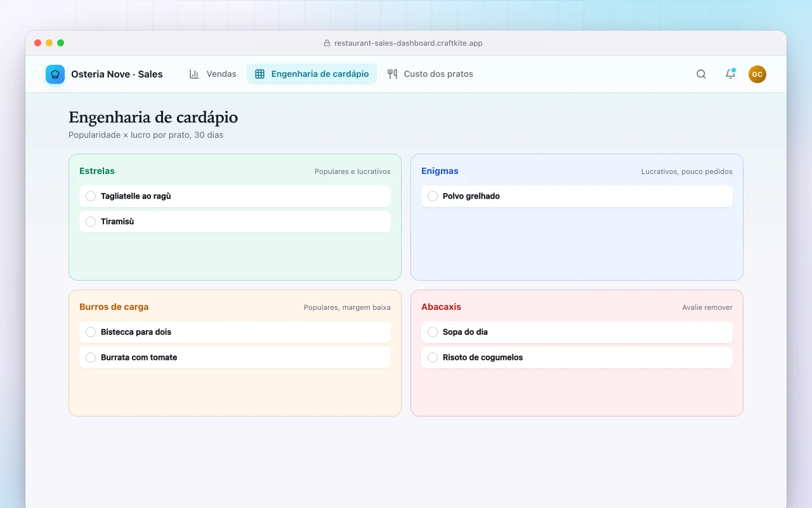
Task: Click the lock icon in the address bar
Action: [x=327, y=43]
